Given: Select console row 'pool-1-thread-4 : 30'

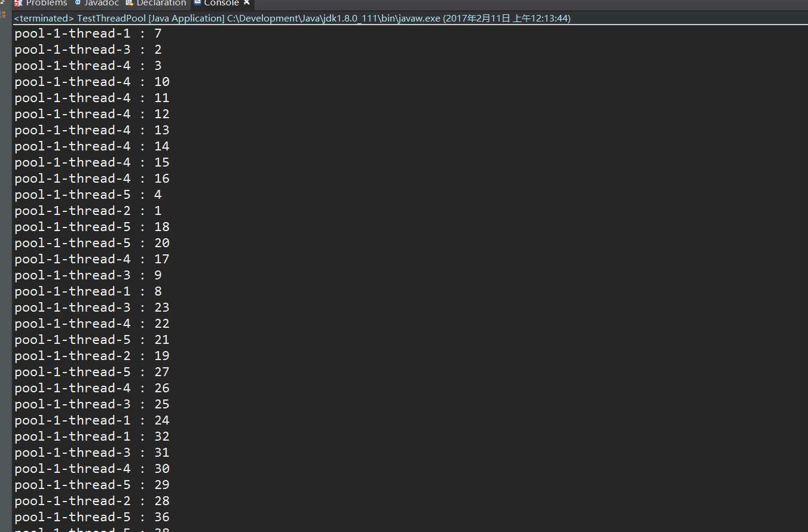Looking at the screenshot, I should [x=92, y=469].
